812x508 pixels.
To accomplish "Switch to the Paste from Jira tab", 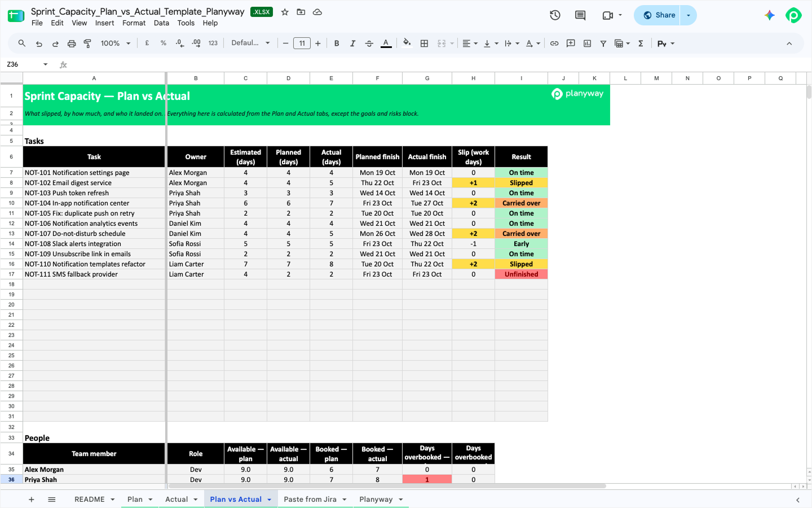I will pos(310,500).
